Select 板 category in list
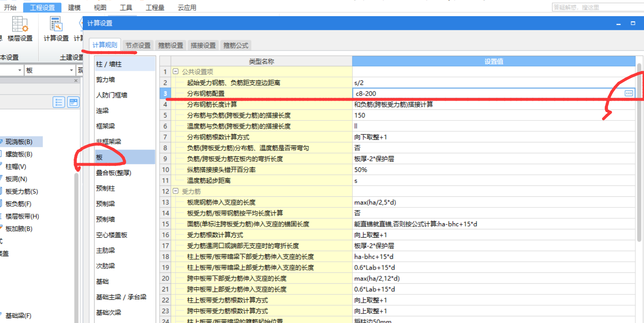644x323 pixels. (124, 157)
